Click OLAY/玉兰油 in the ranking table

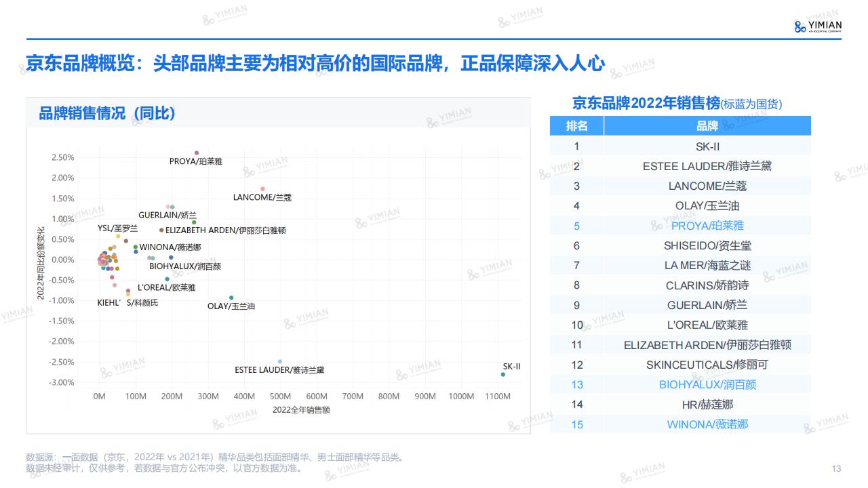coord(707,205)
